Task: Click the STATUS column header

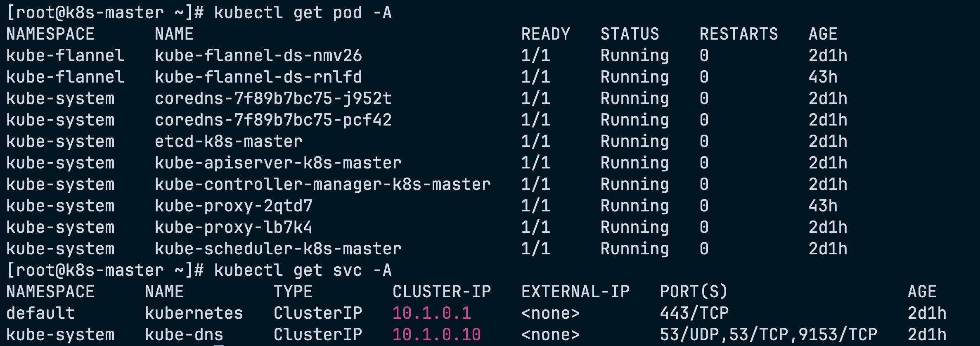Action: coord(630,34)
